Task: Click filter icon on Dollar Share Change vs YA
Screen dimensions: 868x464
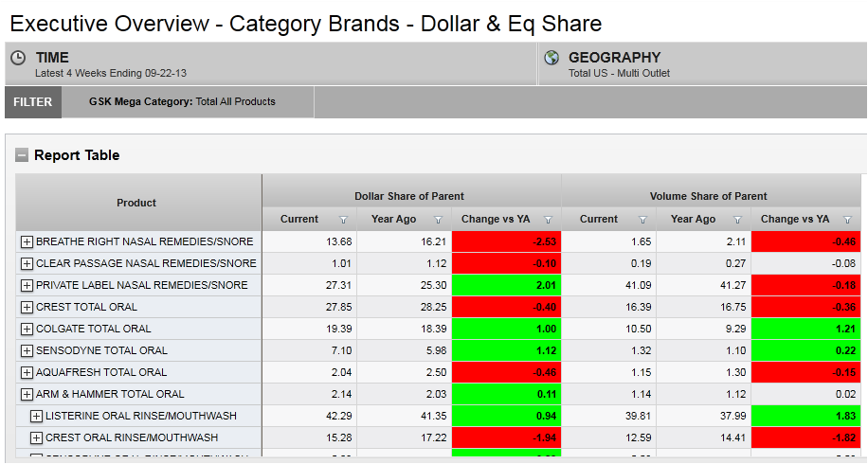Action: [x=548, y=220]
